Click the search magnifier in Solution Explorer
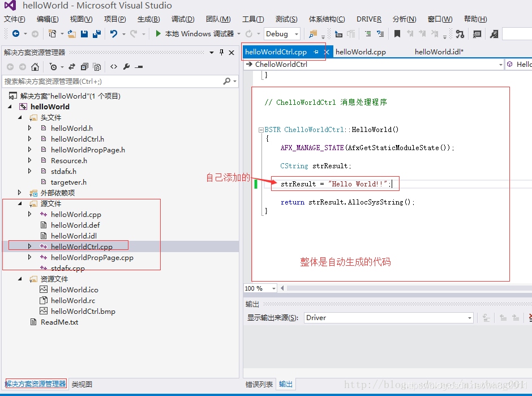The image size is (532, 396). tap(226, 81)
